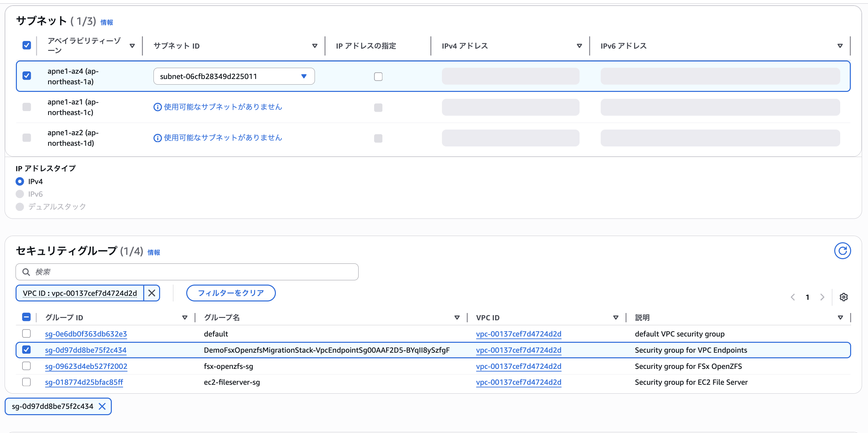Enable IP アドレスの指定 for apne1-az4 subnet
This screenshot has width=868, height=433.
click(378, 76)
